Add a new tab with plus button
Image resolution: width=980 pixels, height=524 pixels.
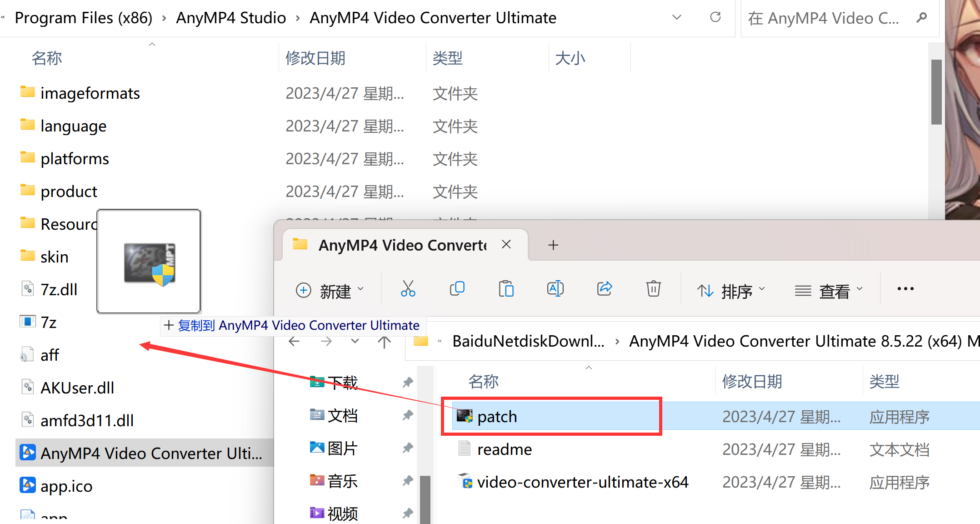553,245
